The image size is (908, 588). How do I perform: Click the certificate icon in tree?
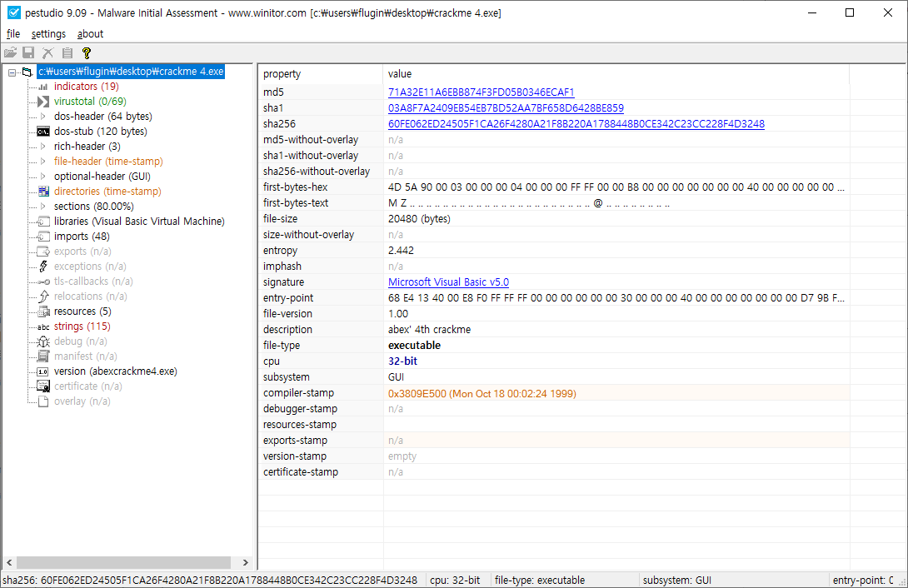point(43,386)
